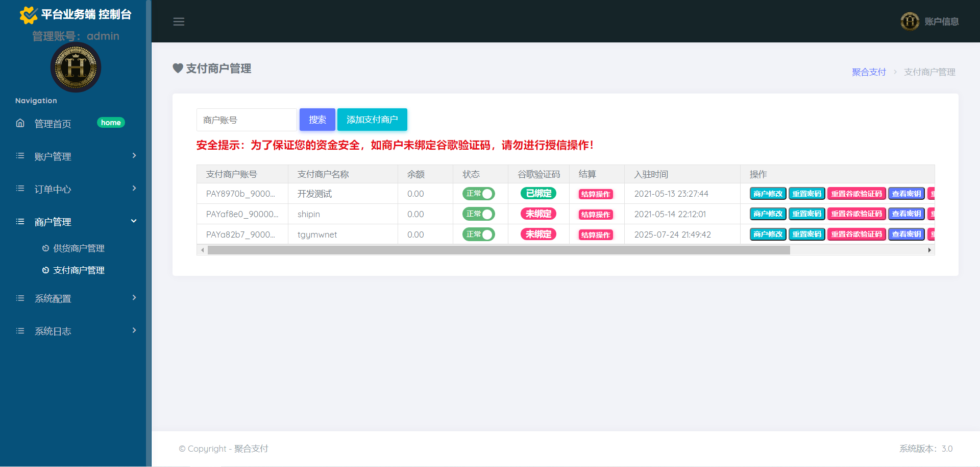Expand the 账户管理 menu chevron
The width and height of the screenshot is (980, 467).
coord(134,155)
